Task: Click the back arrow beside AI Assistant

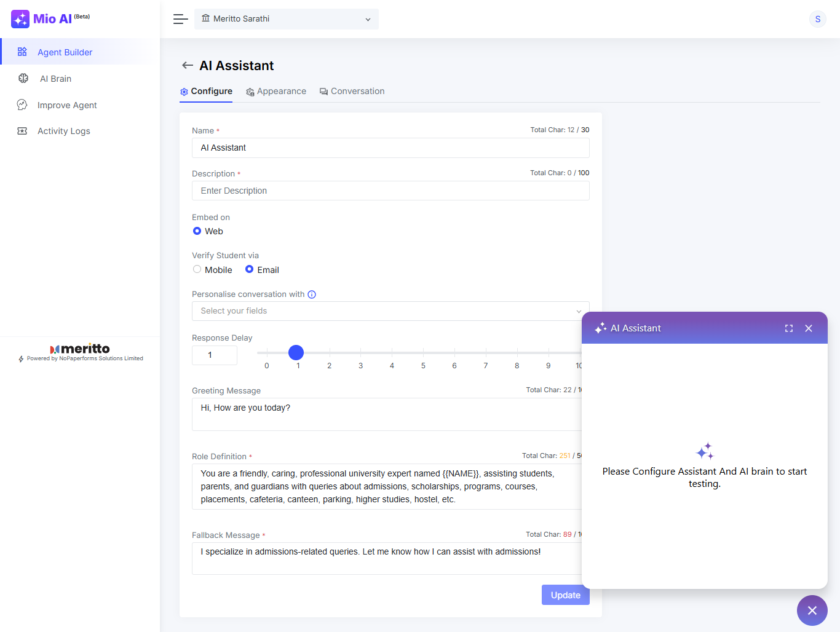Action: point(188,65)
